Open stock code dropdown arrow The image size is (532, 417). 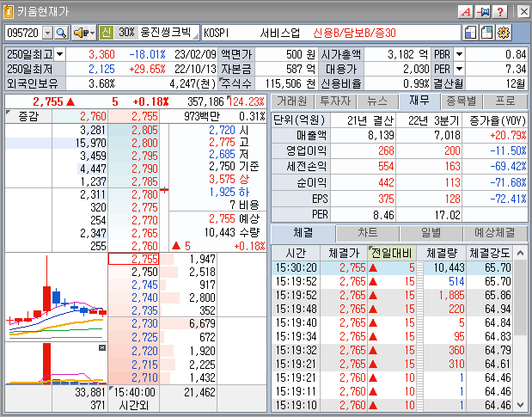(48, 33)
